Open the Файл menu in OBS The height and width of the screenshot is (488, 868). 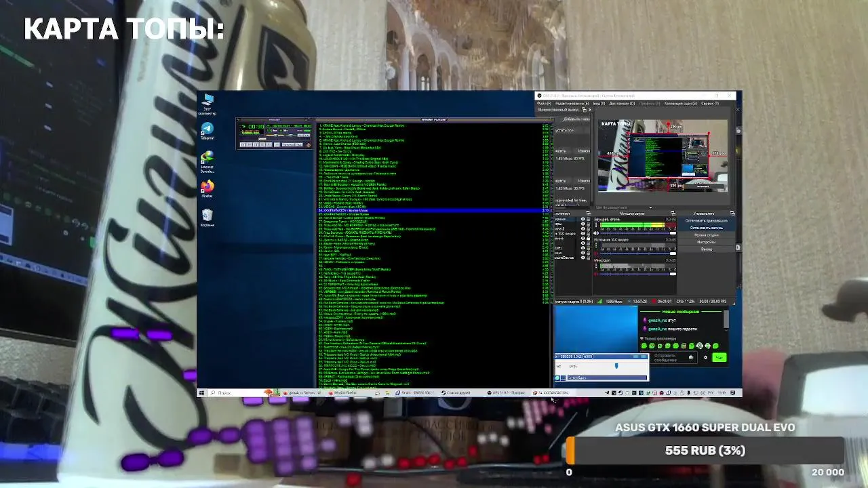click(545, 104)
